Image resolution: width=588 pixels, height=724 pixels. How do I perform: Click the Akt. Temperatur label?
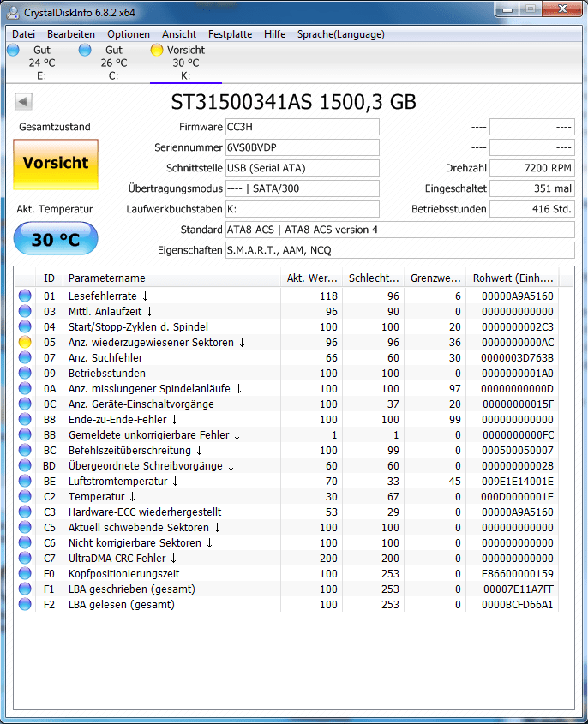[x=55, y=209]
